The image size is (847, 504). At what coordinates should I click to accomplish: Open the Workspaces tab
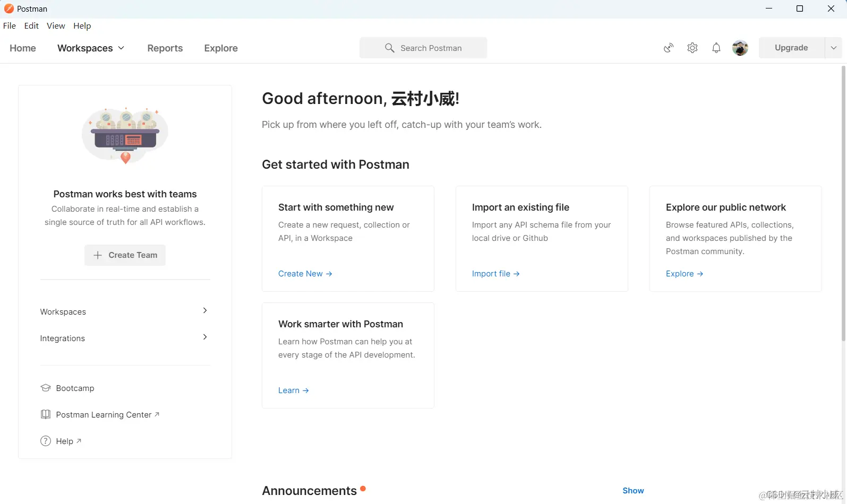[x=85, y=48]
